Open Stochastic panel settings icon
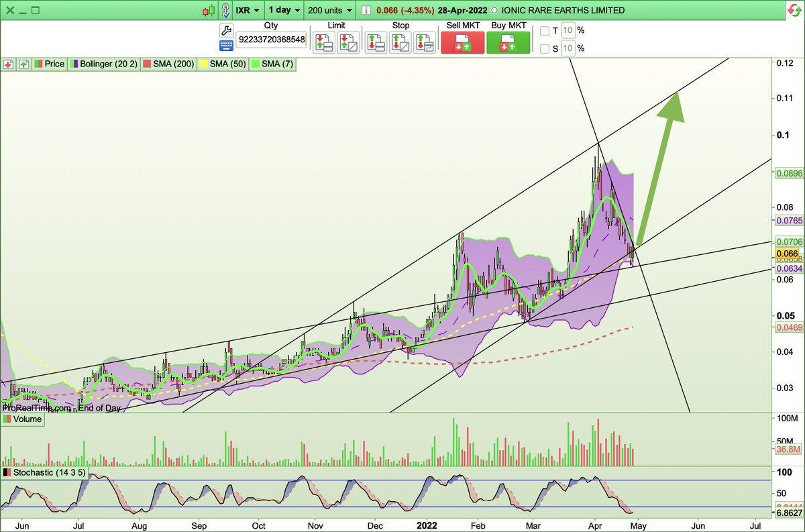The image size is (805, 532). coord(7,473)
